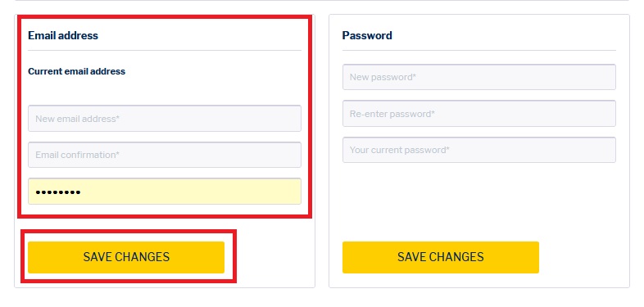Screen dimensions: 644x307
Task: Click blank area beneath Current email address label
Action: pos(165,91)
